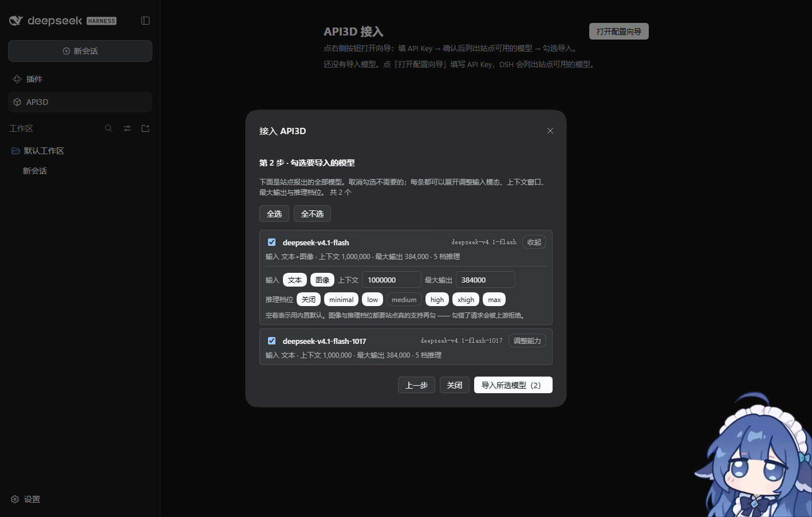Toggle the 关闭 reasoning level

pos(309,300)
